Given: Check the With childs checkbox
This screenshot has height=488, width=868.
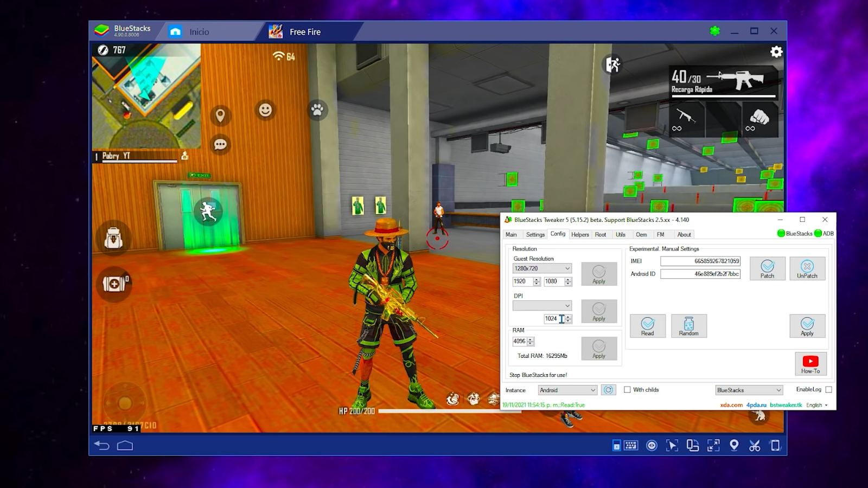Looking at the screenshot, I should (627, 390).
